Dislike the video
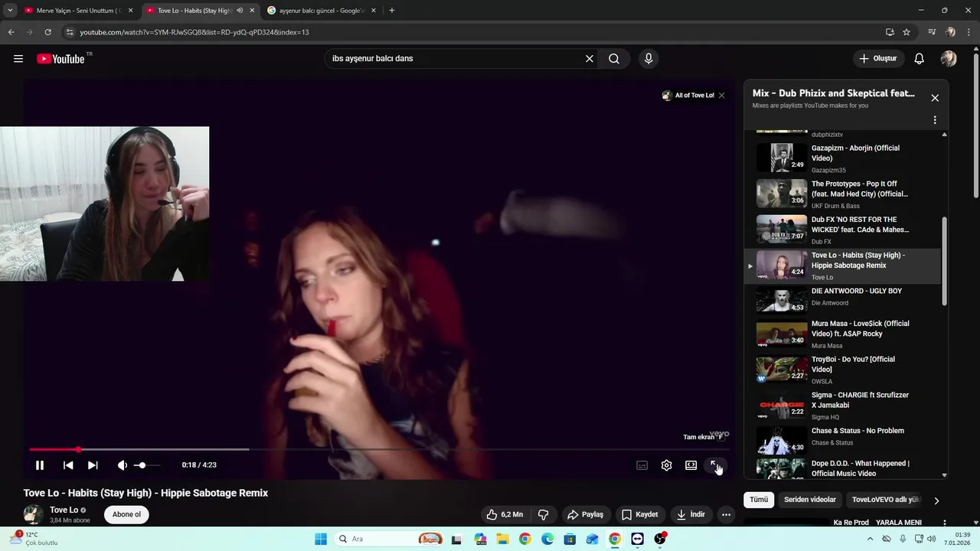Image resolution: width=980 pixels, height=551 pixels. 543,514
